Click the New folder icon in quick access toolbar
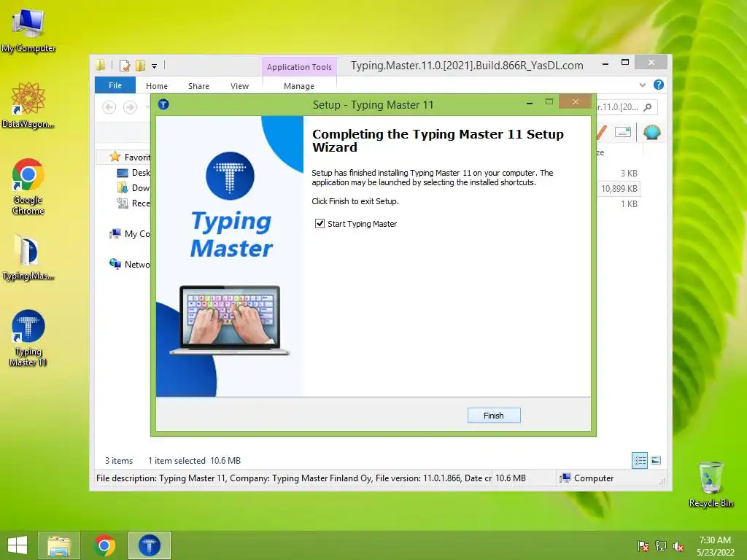 (x=140, y=66)
